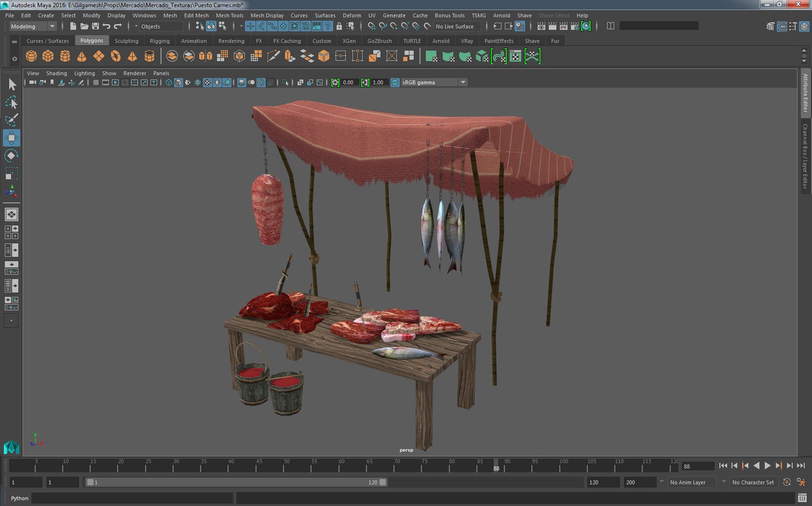This screenshot has height=506, width=812.
Task: Switch to the Rigging shelf tab
Action: (160, 41)
